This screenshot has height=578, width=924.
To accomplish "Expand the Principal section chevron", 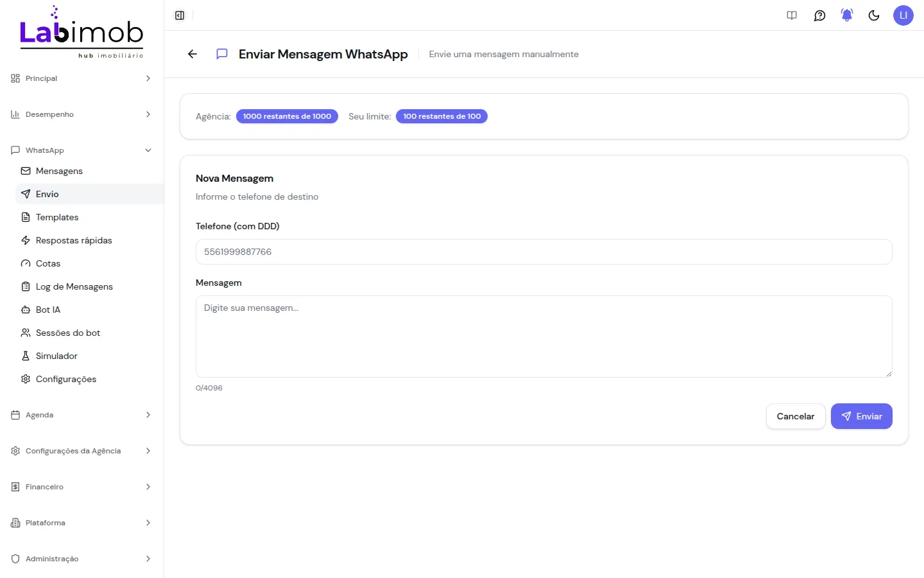I will (x=148, y=78).
